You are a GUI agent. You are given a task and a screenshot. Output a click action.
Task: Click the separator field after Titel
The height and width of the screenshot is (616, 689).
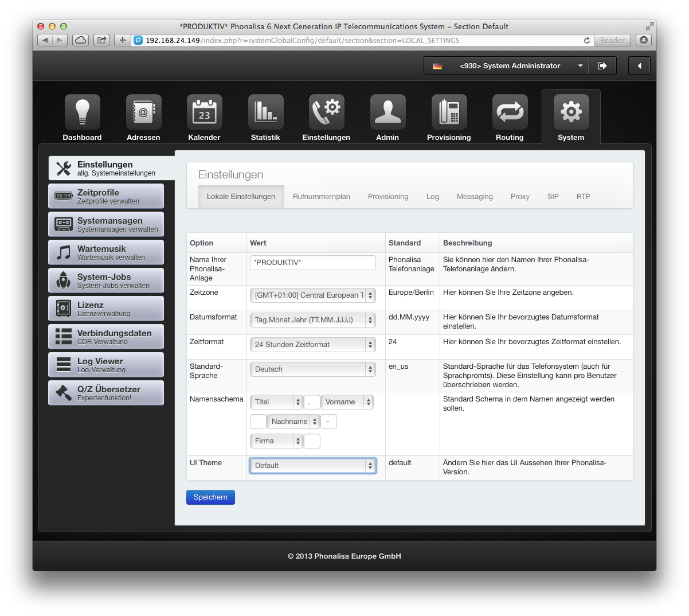pyautogui.click(x=312, y=402)
